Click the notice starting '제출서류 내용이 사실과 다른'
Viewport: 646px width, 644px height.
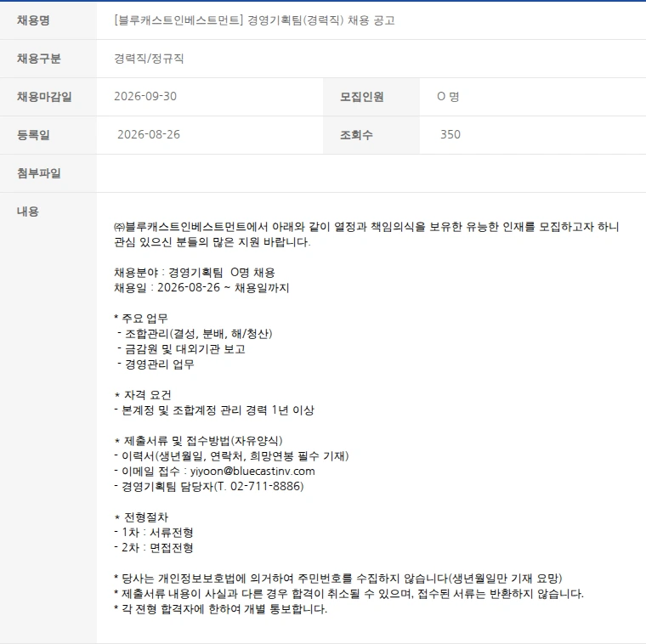click(x=352, y=594)
